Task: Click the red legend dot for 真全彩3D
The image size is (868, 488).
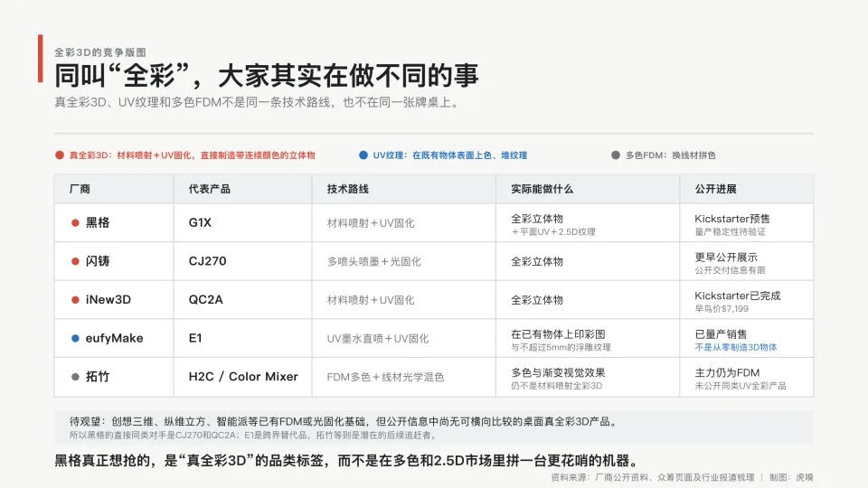Action: [x=60, y=155]
